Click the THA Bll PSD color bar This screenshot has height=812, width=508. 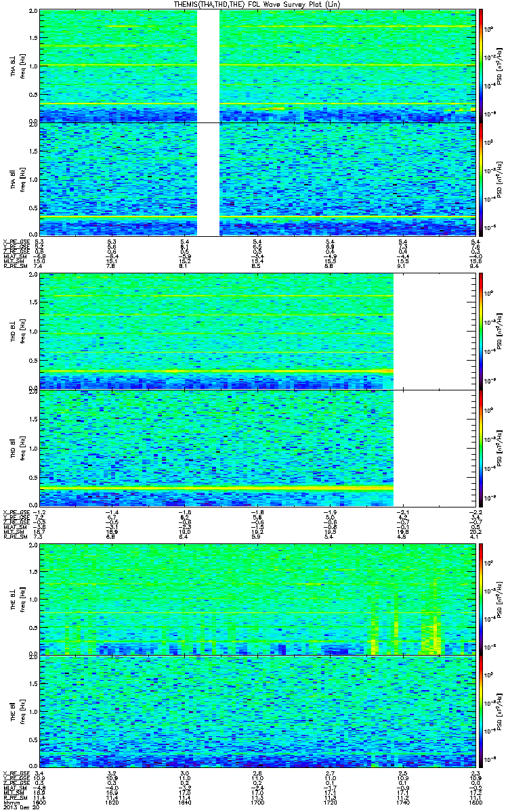pyautogui.click(x=482, y=179)
